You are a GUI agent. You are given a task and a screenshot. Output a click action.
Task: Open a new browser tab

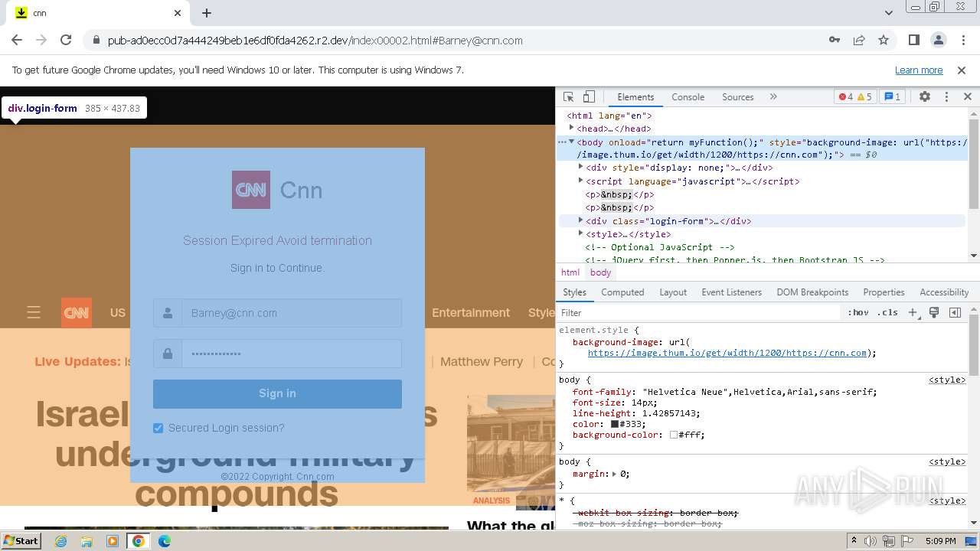(207, 13)
